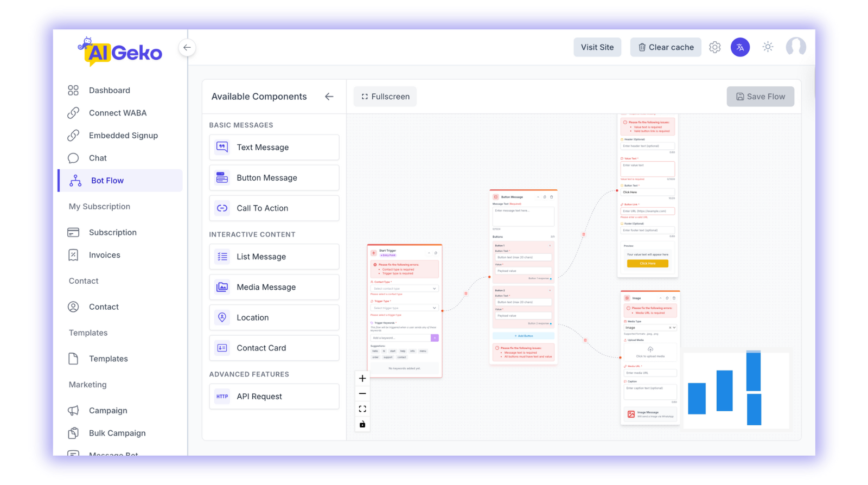Select the API Request component
The image size is (868, 485).
point(274,397)
